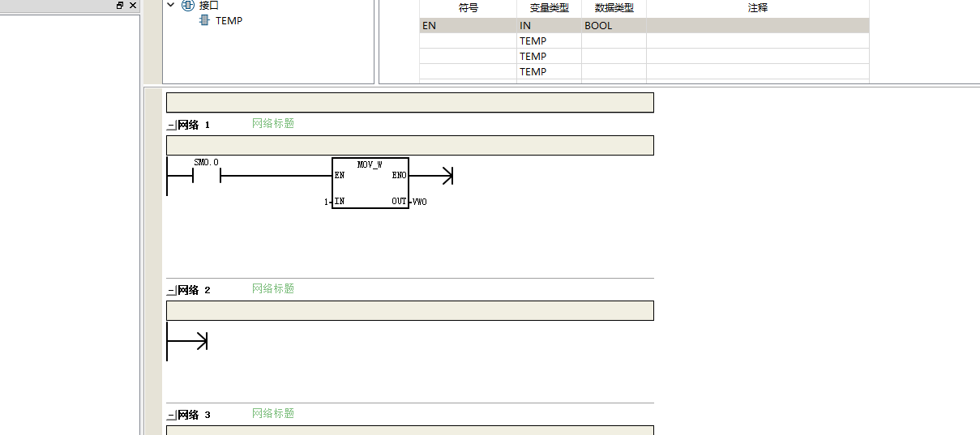Select the 网络 1 label
Image resolution: width=980 pixels, height=435 pixels.
(x=194, y=125)
